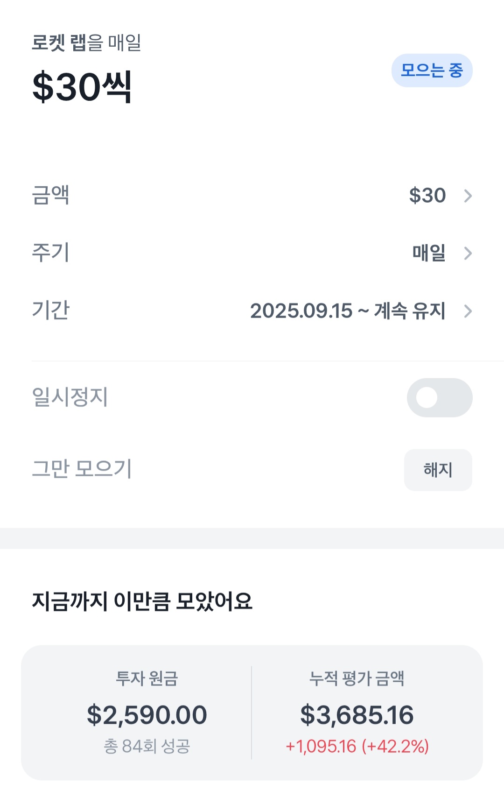Viewport: 504px width, 812px height.
Task: Tap the 해지 cancel button
Action: [438, 470]
